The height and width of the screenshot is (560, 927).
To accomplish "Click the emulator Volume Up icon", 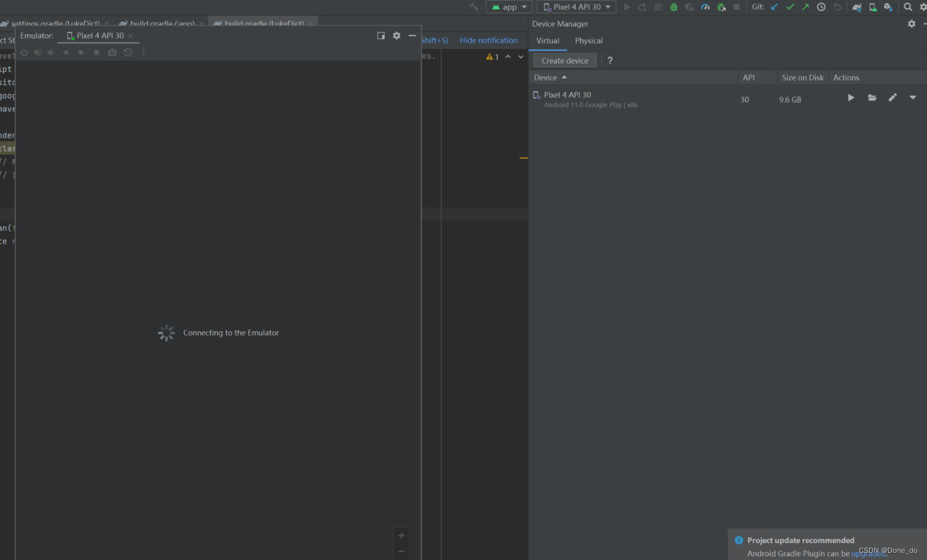I will 38,53.
